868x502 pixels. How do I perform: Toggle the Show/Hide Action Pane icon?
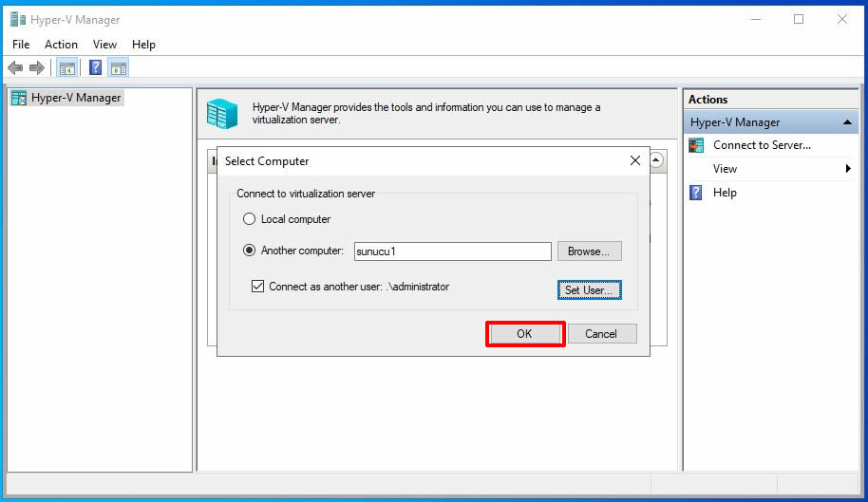pyautogui.click(x=119, y=68)
